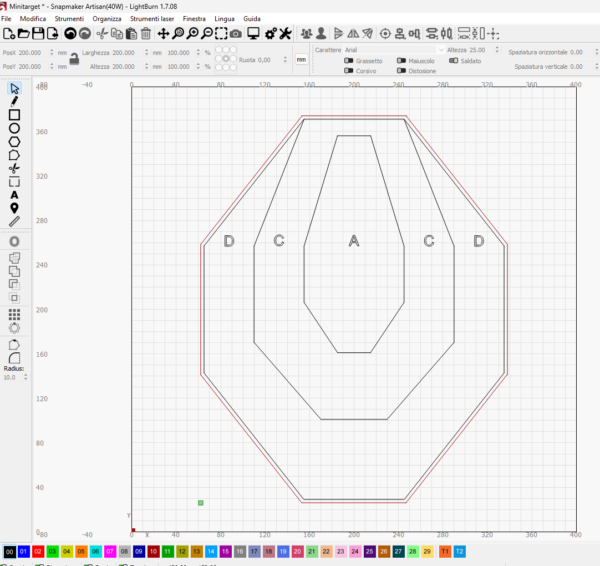Save the project using floppy disk icon
This screenshot has height=566, width=600.
pos(38,34)
